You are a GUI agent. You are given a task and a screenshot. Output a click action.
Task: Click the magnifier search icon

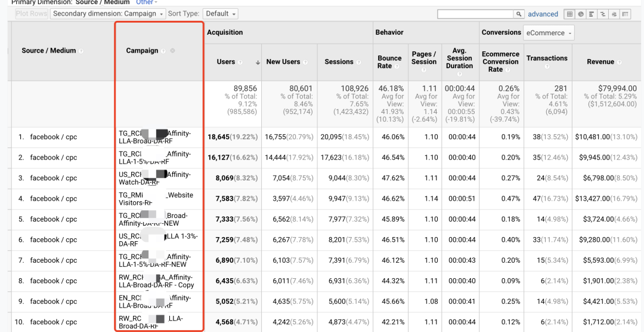(x=519, y=14)
